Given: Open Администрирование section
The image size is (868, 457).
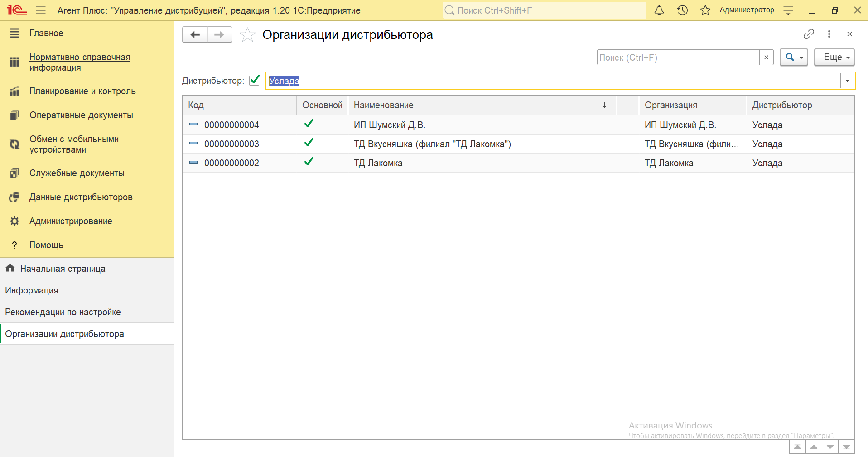Looking at the screenshot, I should (x=87, y=221).
